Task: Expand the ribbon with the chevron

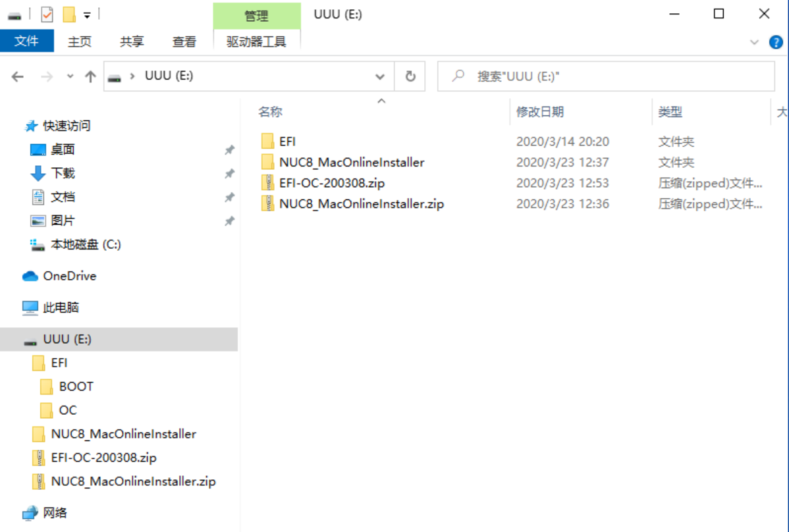Action: [754, 42]
